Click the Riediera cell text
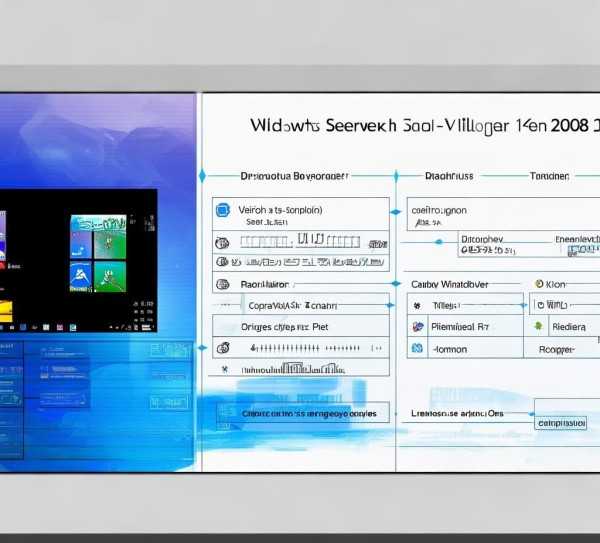Image resolution: width=600 pixels, height=543 pixels. [569, 327]
